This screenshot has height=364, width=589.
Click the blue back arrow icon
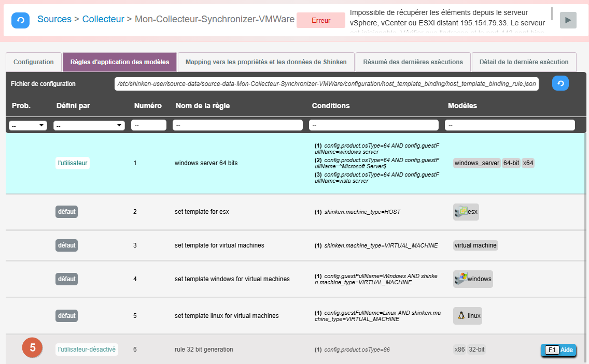20,20
